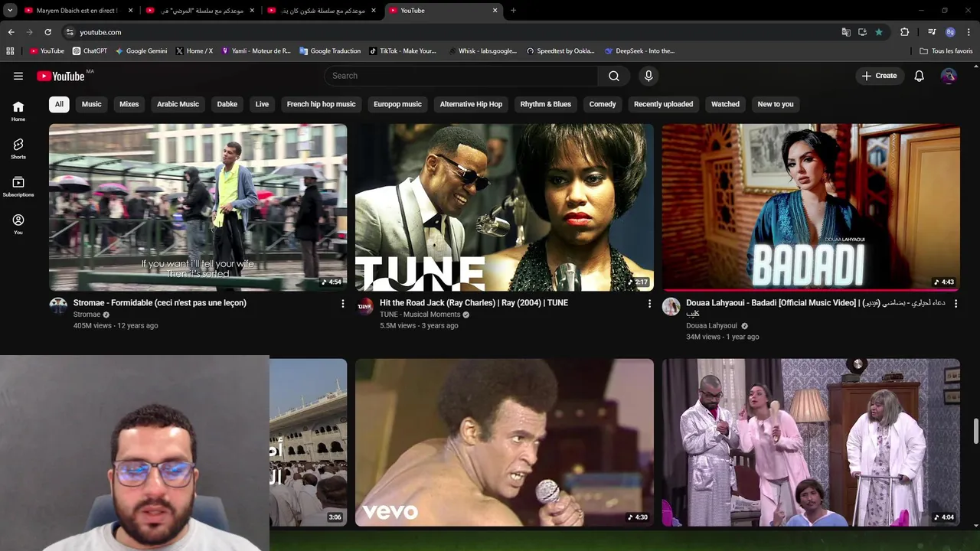Reload the current page
This screenshot has height=551, width=980.
coord(47,32)
